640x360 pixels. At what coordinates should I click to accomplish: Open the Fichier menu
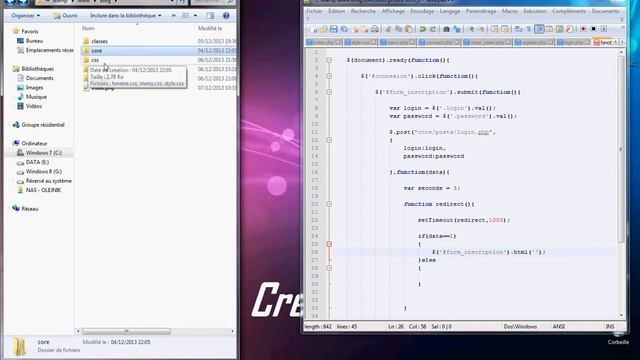tap(314, 11)
